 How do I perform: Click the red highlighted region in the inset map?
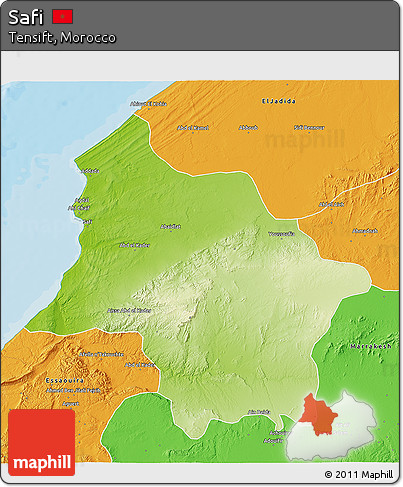point(318,415)
